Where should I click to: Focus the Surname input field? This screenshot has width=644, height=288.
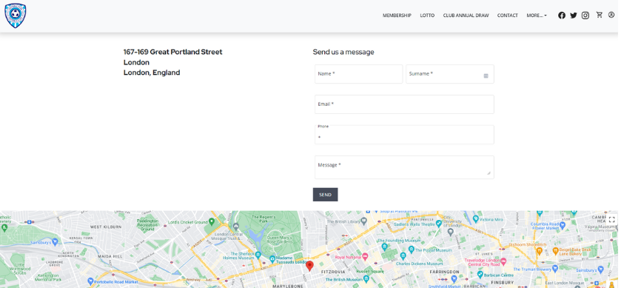click(x=450, y=74)
